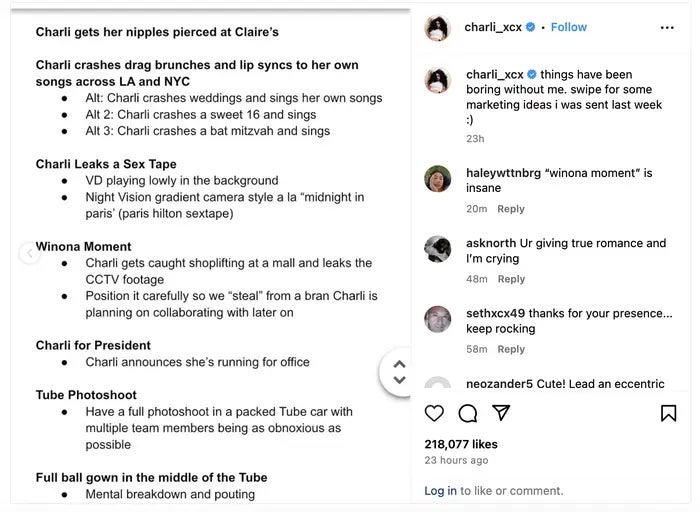Viewport: 700px width, 512px height.
Task: Click the verified badge next to charli_xcx header
Action: click(x=531, y=28)
